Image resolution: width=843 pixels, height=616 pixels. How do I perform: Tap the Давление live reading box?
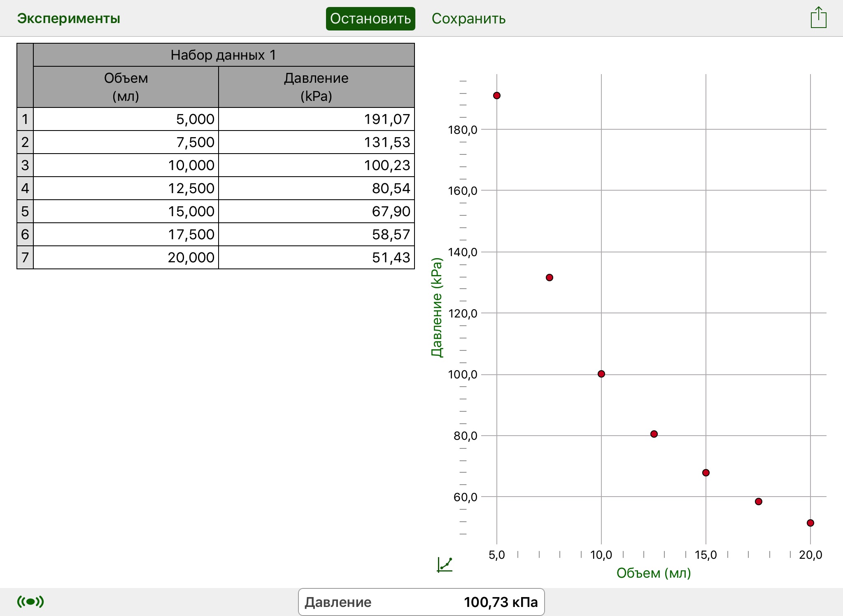tap(421, 602)
